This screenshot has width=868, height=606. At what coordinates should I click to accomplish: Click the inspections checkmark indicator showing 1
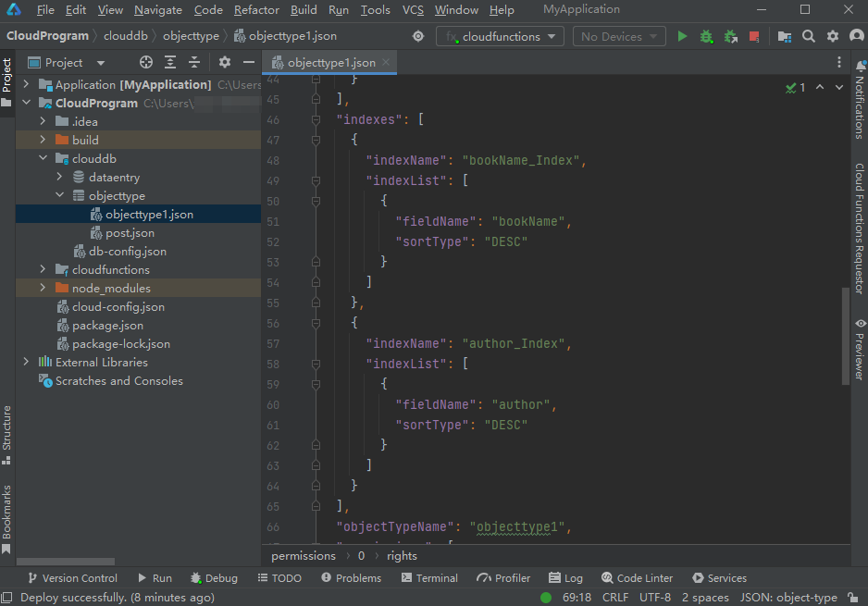click(796, 88)
